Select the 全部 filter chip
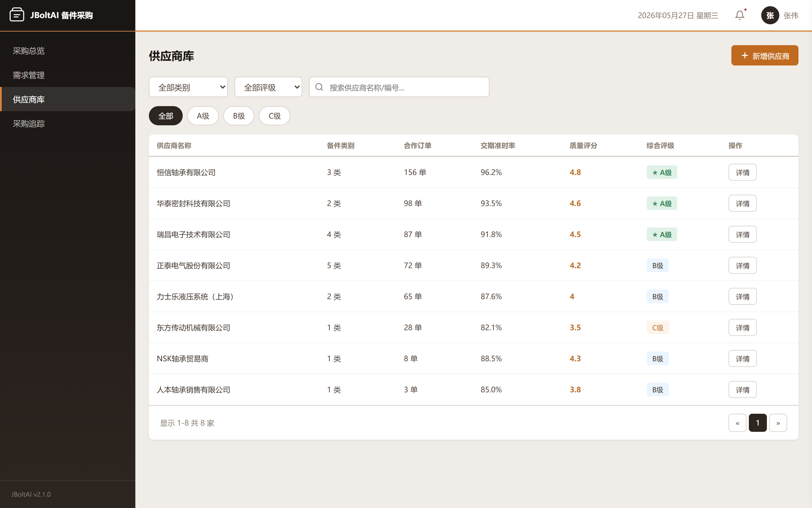Image resolution: width=812 pixels, height=508 pixels. (166, 116)
